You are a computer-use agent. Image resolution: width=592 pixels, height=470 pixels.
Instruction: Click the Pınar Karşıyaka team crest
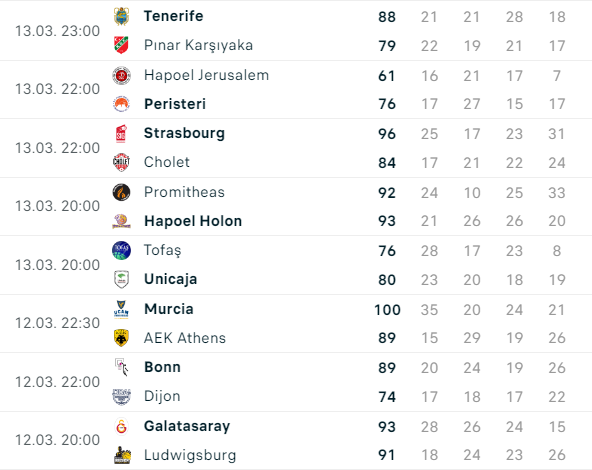pos(121,45)
